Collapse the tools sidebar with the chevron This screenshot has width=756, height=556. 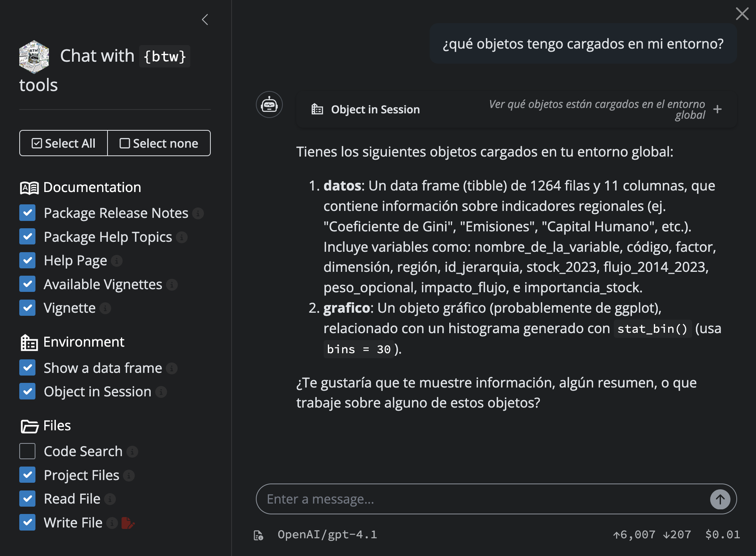pos(205,20)
